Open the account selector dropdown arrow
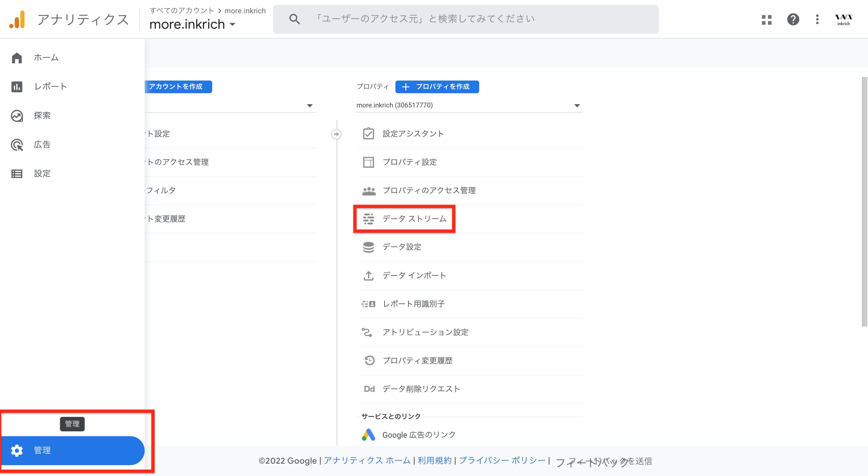The height and width of the screenshot is (476, 868). point(310,106)
